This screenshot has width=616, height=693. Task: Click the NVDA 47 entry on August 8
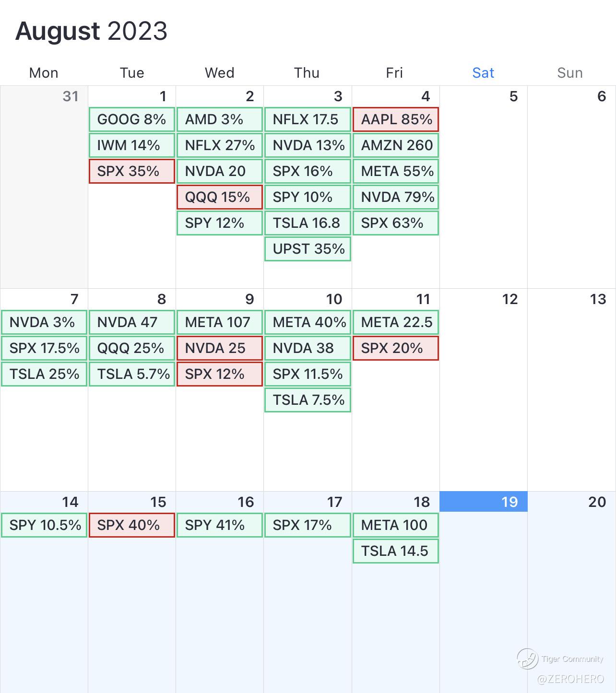(x=131, y=322)
